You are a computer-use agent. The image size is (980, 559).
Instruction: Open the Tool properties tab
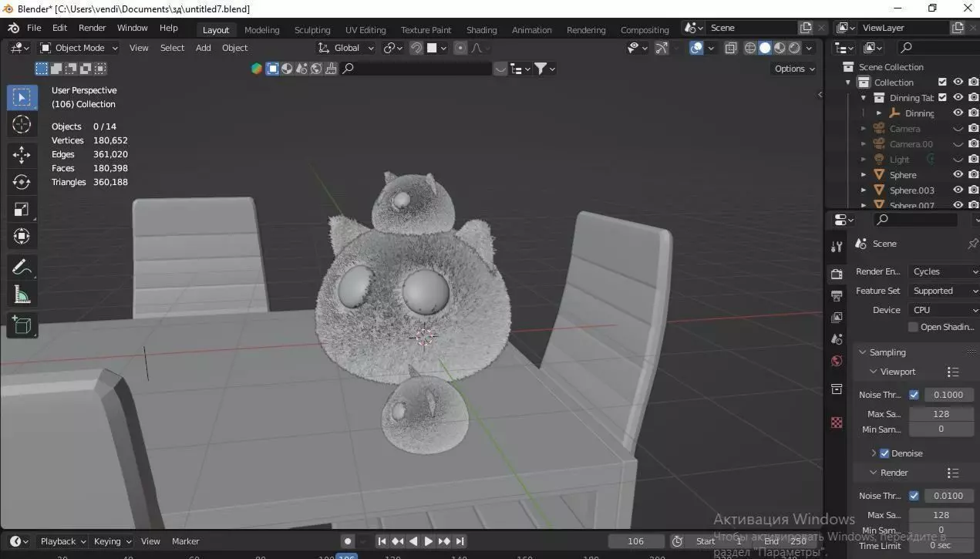tap(837, 247)
